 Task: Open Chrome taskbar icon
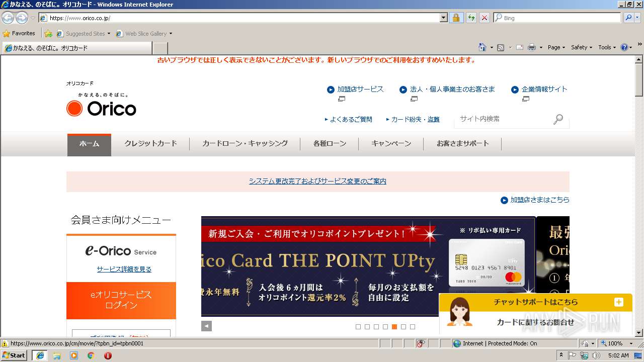(x=91, y=355)
